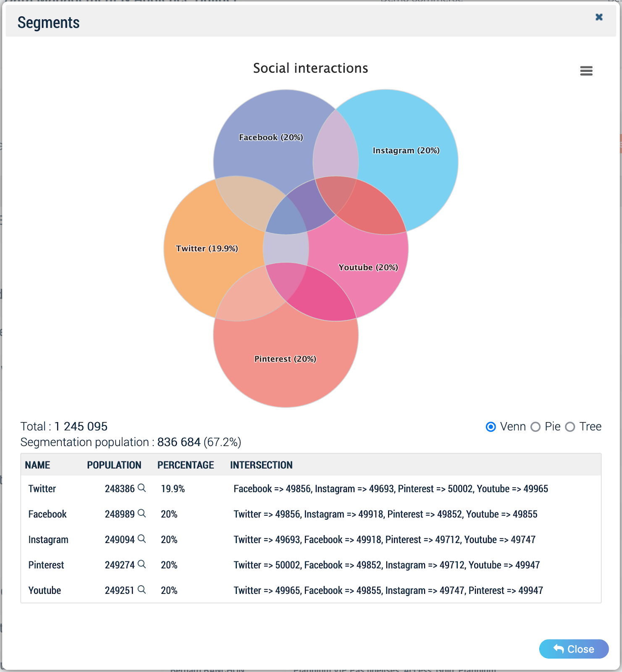The height and width of the screenshot is (672, 622).
Task: Click the Youtube (20%) circle label
Action: [x=368, y=268]
